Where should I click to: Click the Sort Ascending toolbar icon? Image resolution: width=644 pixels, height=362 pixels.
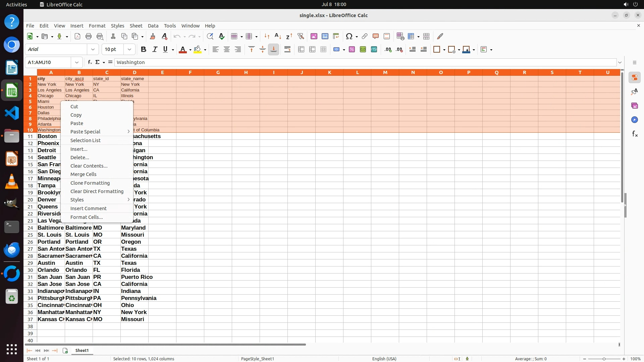click(x=278, y=36)
